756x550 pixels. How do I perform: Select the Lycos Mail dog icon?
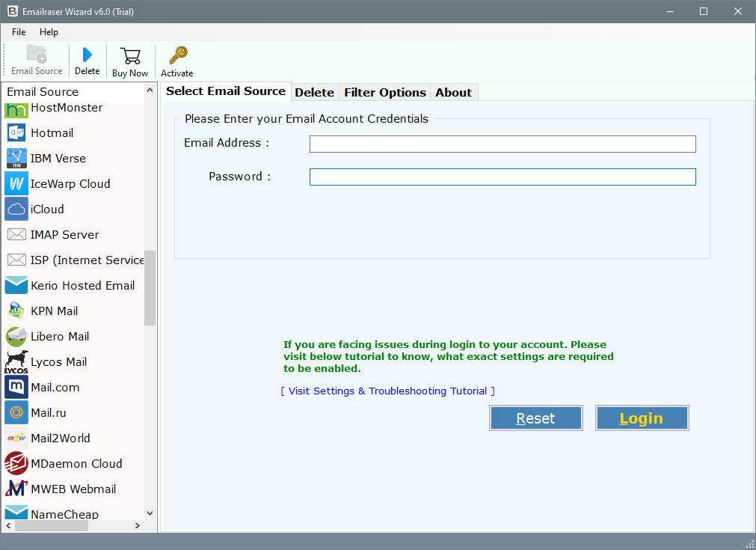click(x=16, y=362)
